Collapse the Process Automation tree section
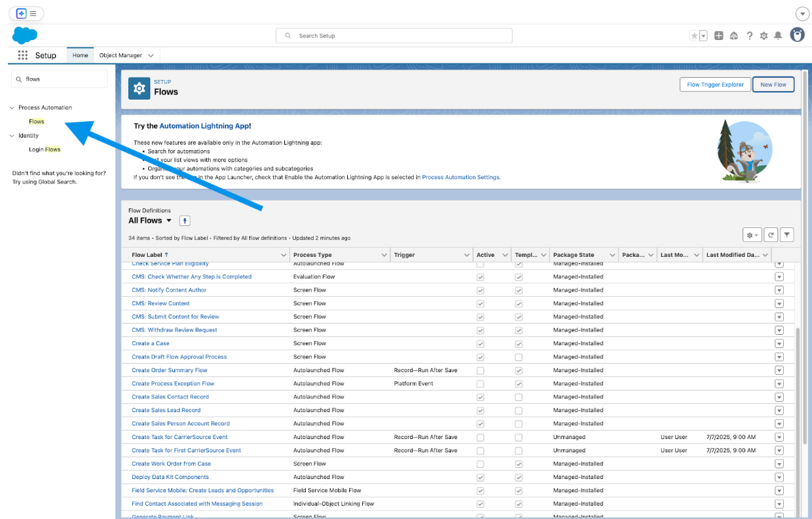The image size is (812, 519). [x=12, y=107]
